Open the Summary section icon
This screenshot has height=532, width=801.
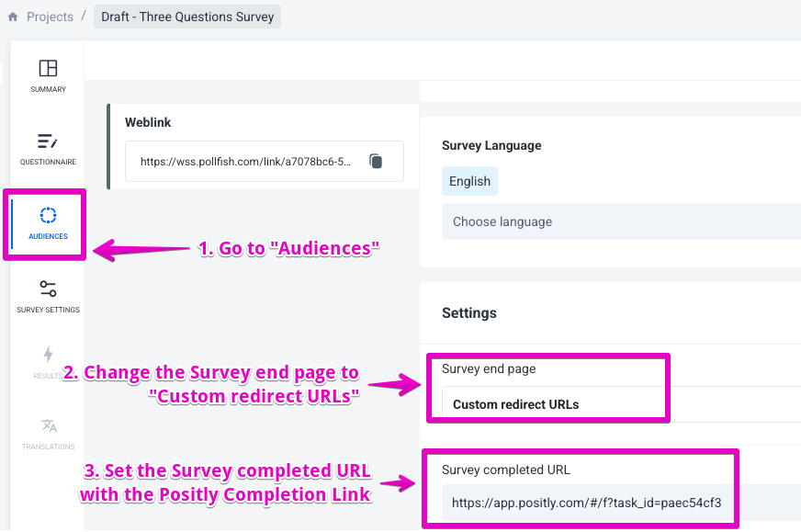(48, 68)
